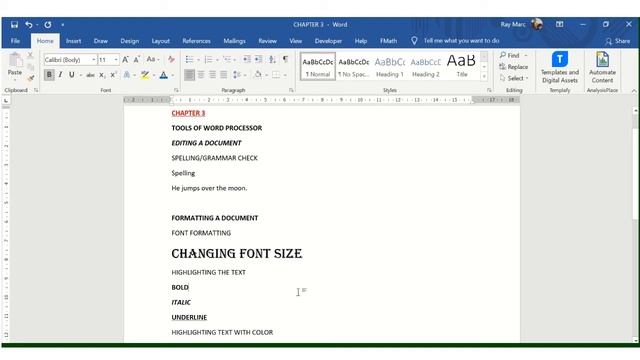Switch to the Design tab
The width and height of the screenshot is (640, 360).
click(x=130, y=41)
